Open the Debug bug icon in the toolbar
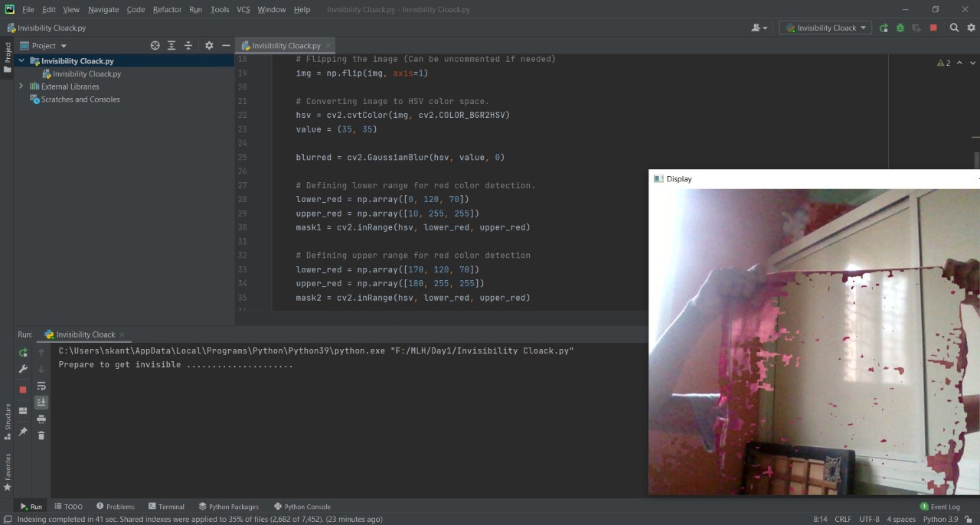The width and height of the screenshot is (980, 525). [x=900, y=28]
